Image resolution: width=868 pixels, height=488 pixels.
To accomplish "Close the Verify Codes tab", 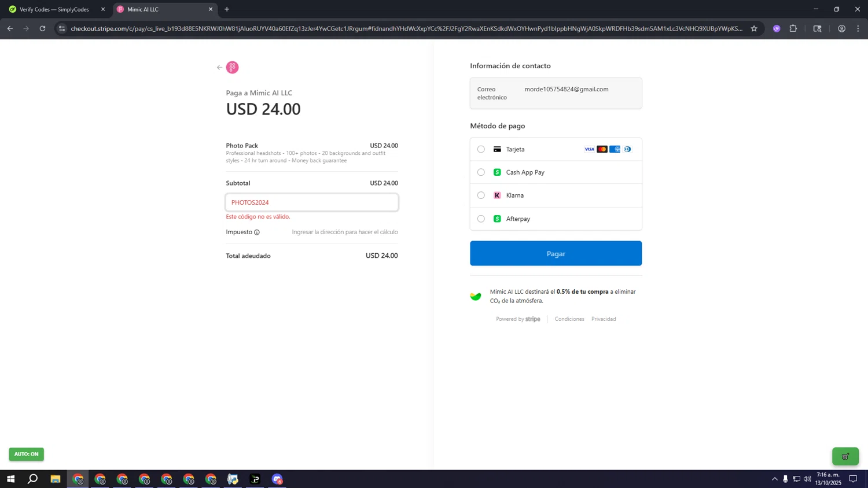I will click(103, 9).
